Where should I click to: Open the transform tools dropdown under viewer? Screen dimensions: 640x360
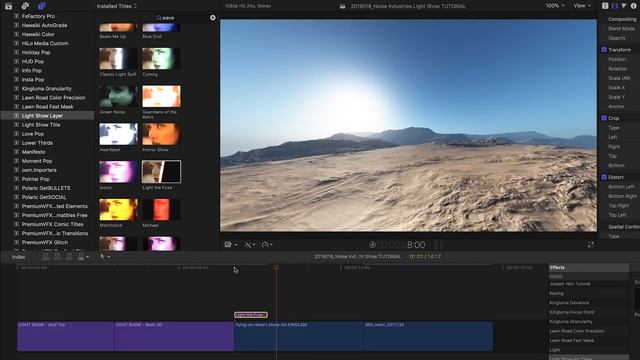coord(231,244)
